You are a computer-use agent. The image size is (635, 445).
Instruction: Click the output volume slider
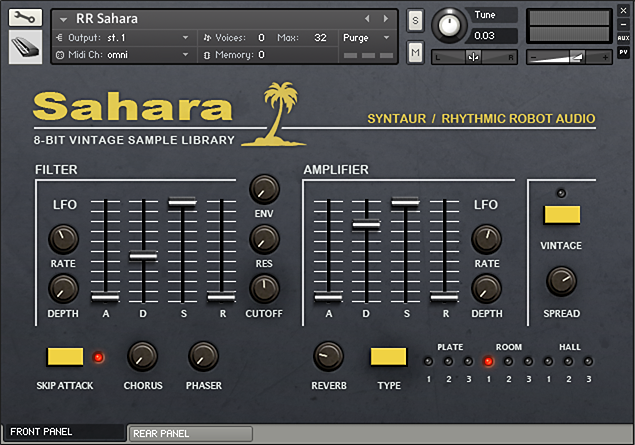[x=569, y=57]
